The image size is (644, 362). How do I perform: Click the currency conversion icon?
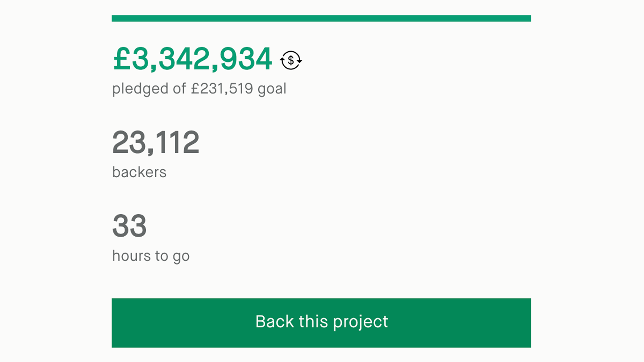click(x=291, y=60)
